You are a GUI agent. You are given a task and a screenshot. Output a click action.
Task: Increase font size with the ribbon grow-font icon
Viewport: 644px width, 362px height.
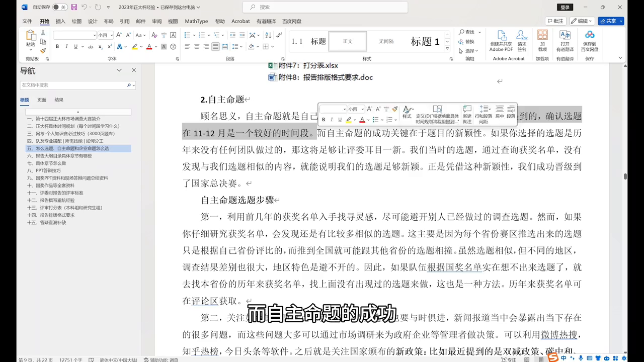[119, 35]
